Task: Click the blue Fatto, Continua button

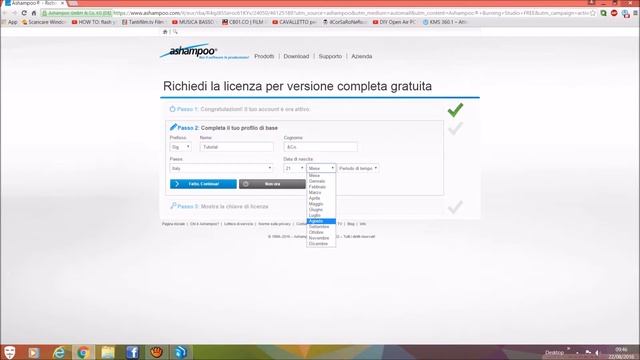Action: click(203, 184)
